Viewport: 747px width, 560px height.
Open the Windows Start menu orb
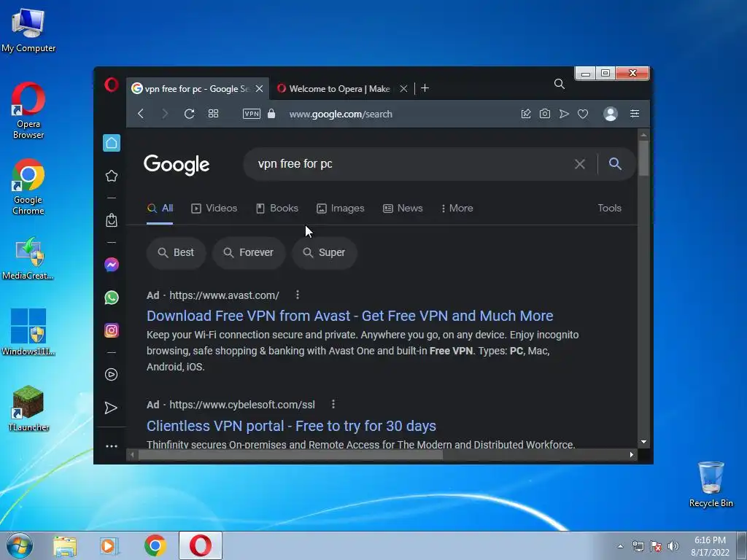[20, 545]
